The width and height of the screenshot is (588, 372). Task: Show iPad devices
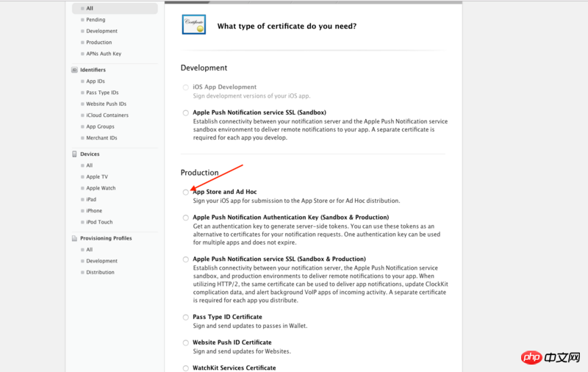pyautogui.click(x=91, y=199)
